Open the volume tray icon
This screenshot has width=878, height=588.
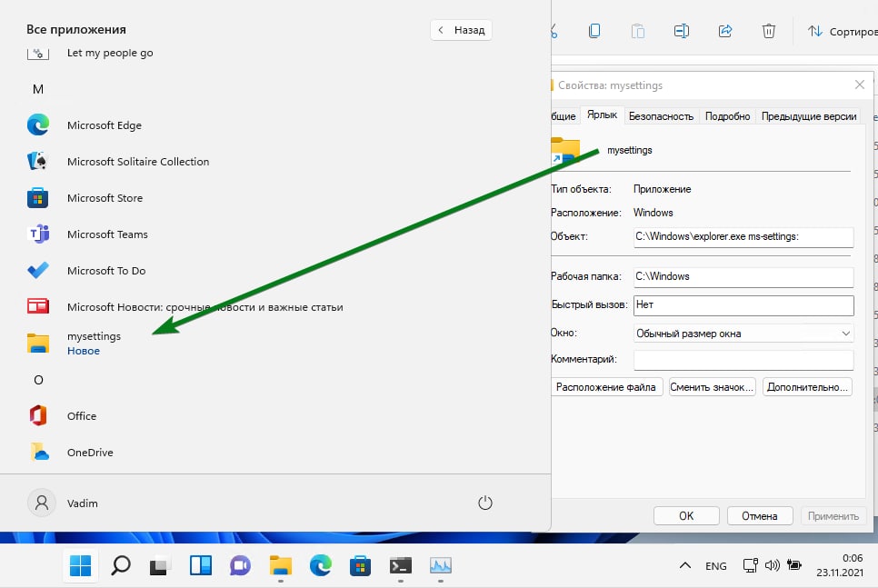click(x=773, y=565)
